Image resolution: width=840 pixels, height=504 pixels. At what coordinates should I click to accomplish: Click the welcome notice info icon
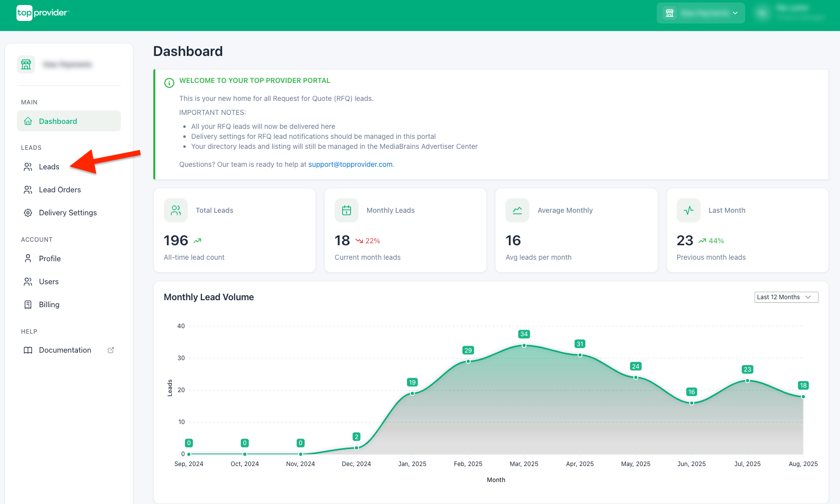point(169,83)
